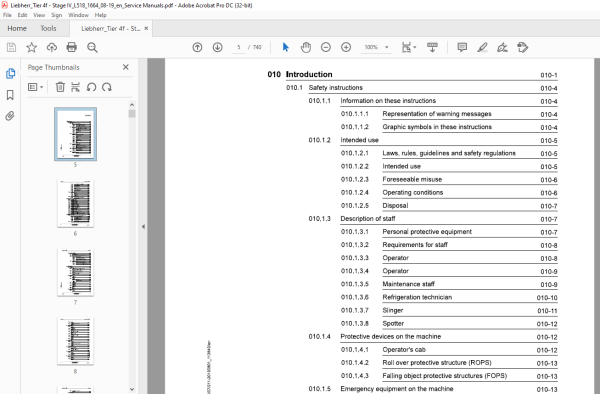Zoom out with minus icon
This screenshot has height=394, width=600.
click(326, 47)
